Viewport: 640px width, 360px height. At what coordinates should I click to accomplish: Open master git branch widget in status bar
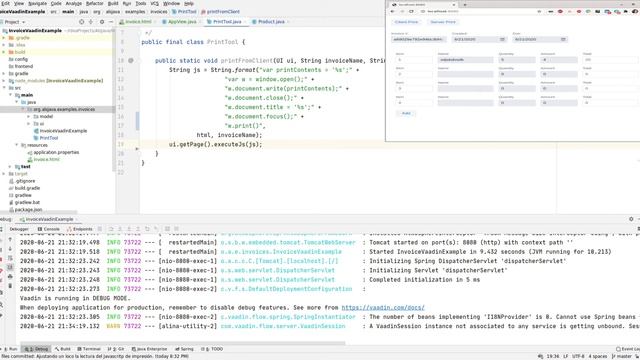click(x=622, y=356)
